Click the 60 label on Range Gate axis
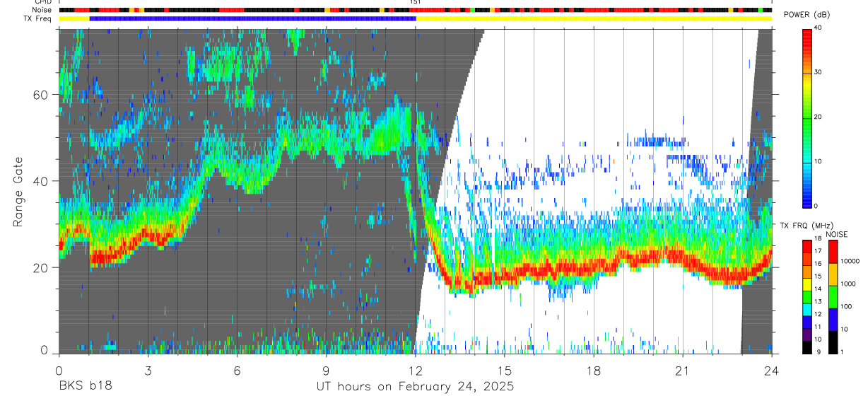 click(x=41, y=94)
